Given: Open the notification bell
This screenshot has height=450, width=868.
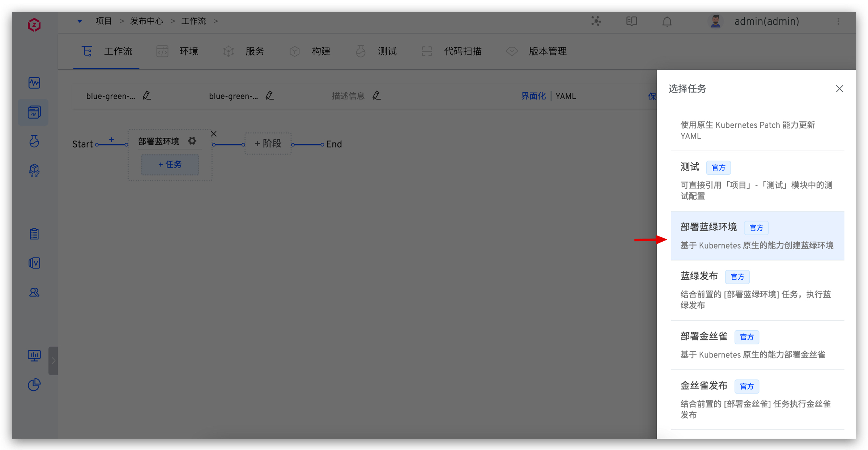Looking at the screenshot, I should tap(667, 21).
